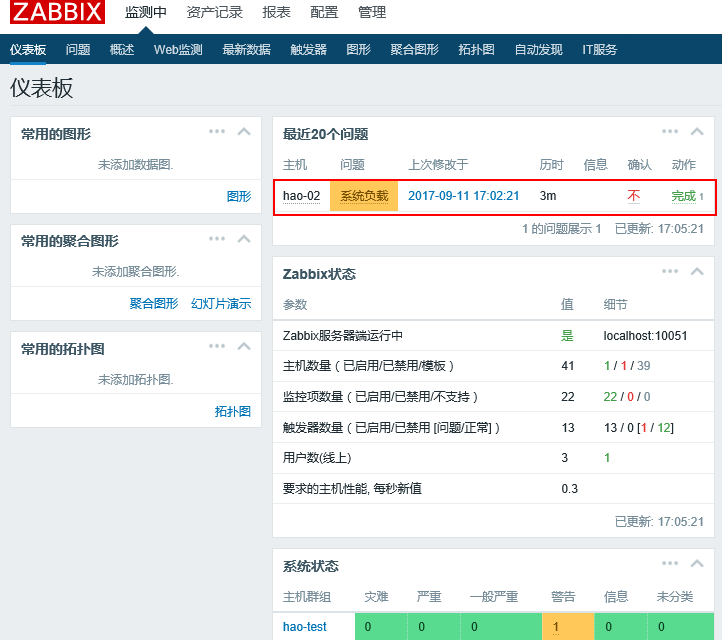722x640 pixels.
Task: Click the 主机数量 value 41
Action: [x=568, y=366]
